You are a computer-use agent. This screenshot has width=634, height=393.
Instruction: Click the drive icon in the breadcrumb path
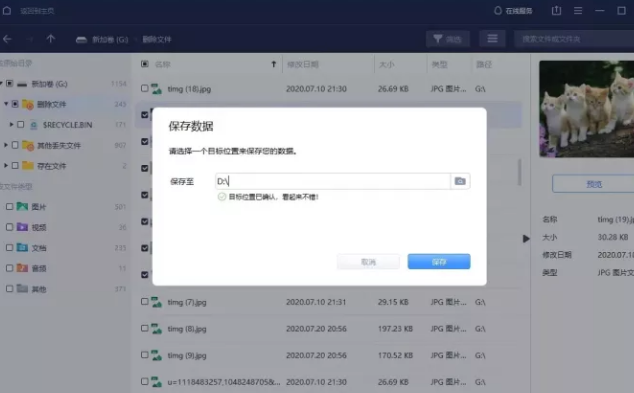click(x=81, y=40)
